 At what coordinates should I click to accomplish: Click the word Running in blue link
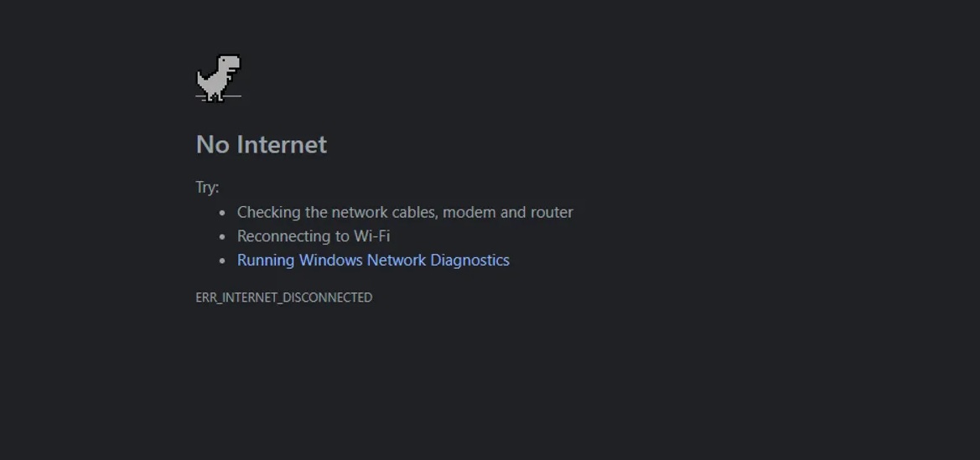coord(266,260)
